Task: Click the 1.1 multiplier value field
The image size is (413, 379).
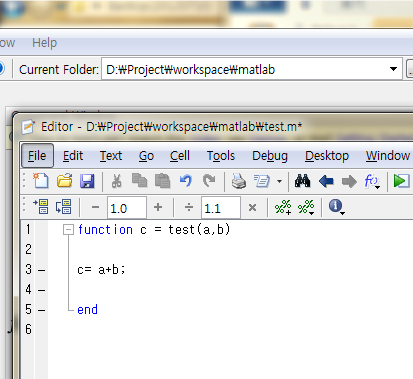Action: tap(221, 208)
